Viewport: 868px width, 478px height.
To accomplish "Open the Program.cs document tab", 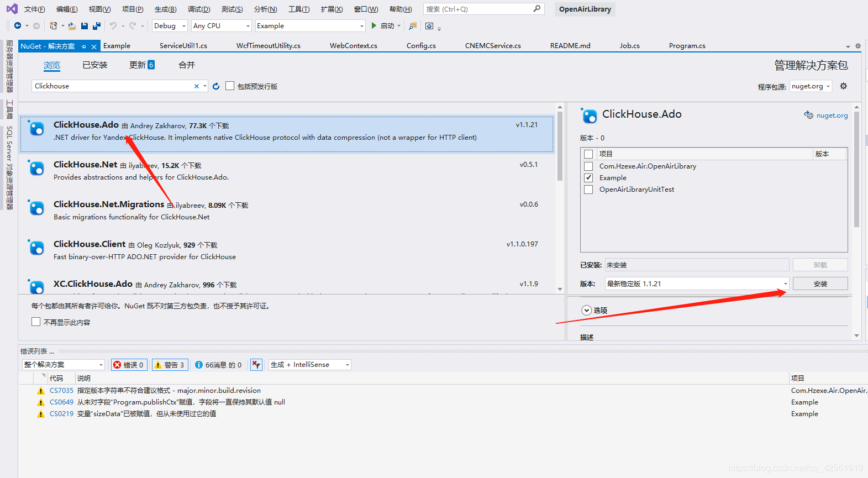I will 687,46.
